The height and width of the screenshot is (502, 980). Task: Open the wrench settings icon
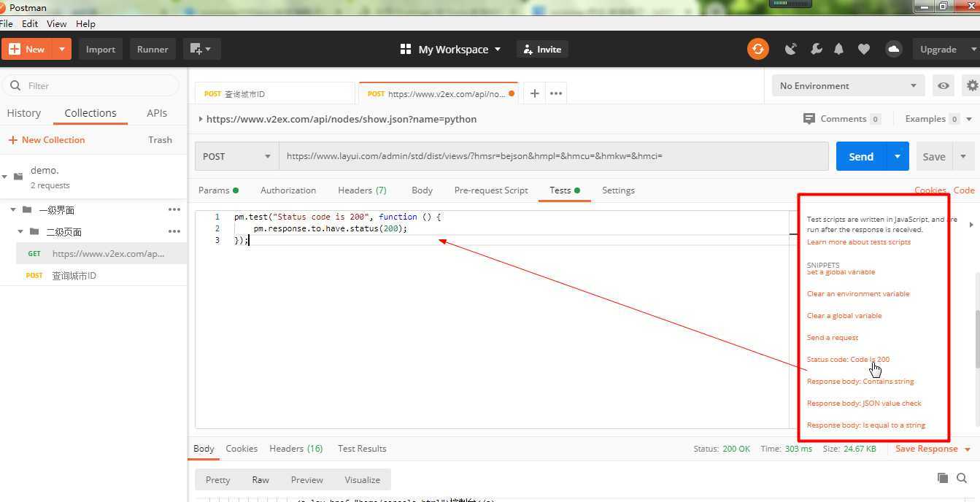click(816, 49)
